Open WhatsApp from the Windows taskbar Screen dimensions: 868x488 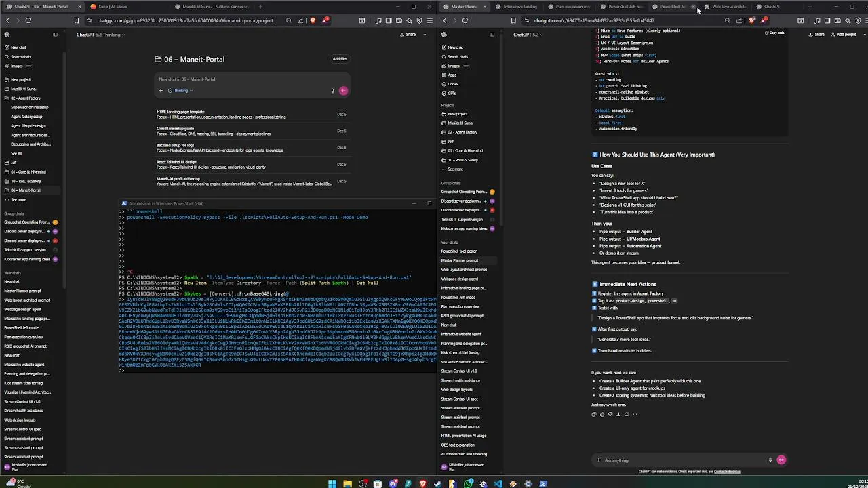pyautogui.click(x=469, y=483)
